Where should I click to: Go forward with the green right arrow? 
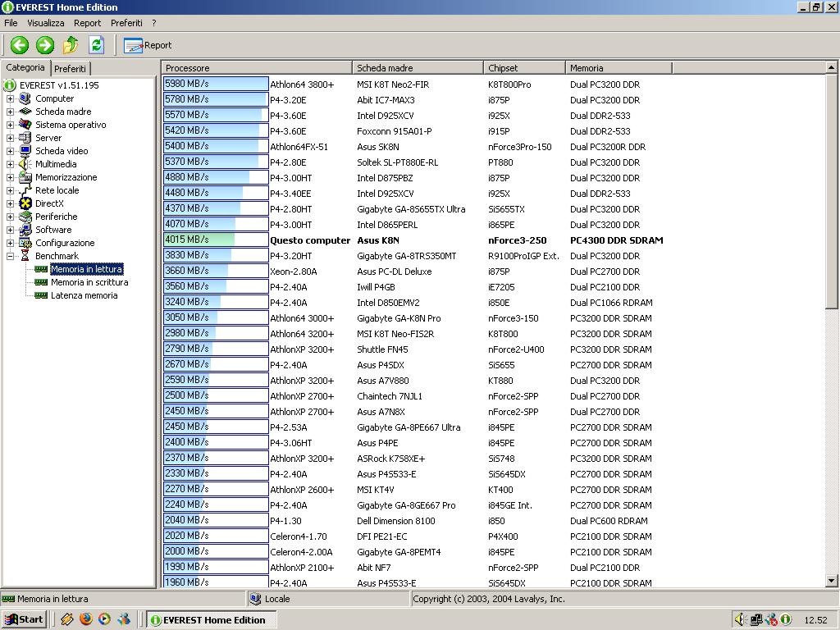click(45, 45)
